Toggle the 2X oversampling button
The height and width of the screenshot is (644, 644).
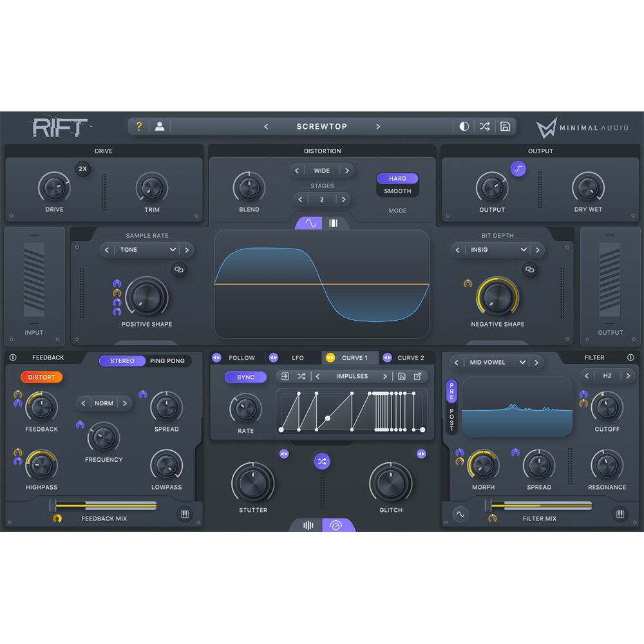pos(82,169)
